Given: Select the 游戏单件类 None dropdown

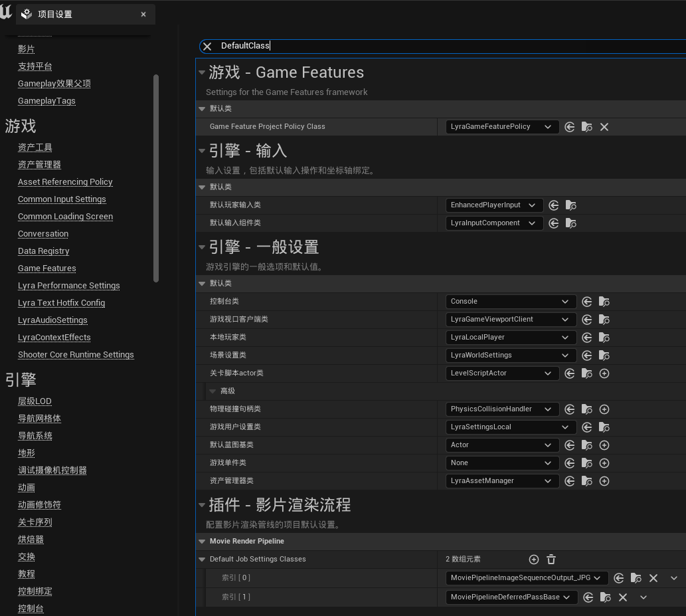Looking at the screenshot, I should pyautogui.click(x=502, y=463).
